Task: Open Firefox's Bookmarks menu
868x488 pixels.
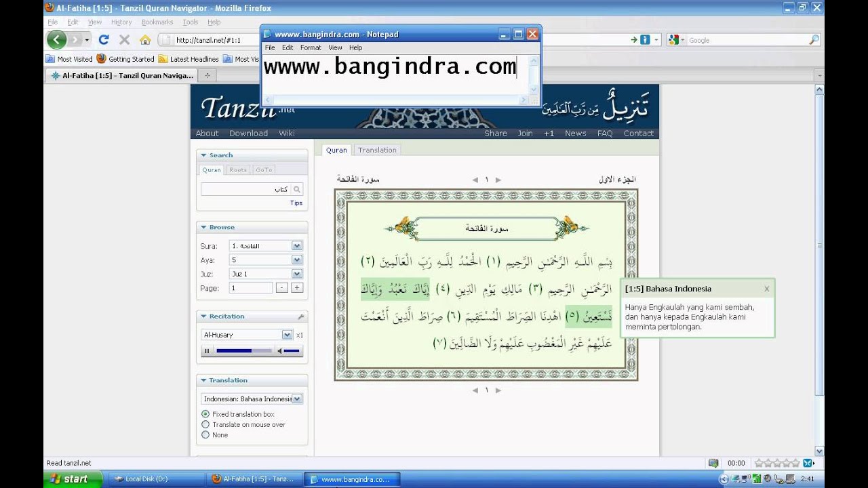Action: (x=157, y=22)
